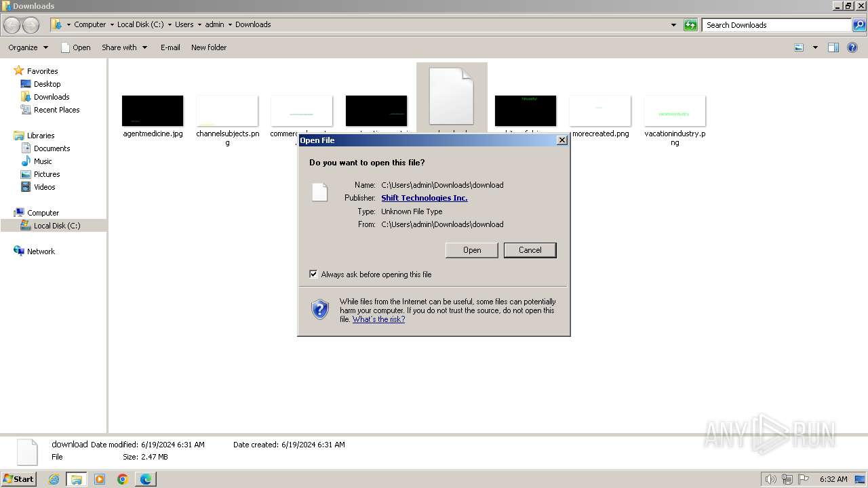The image size is (868, 488).
Task: Click the Downloads breadcrumb segment
Action: pos(253,24)
